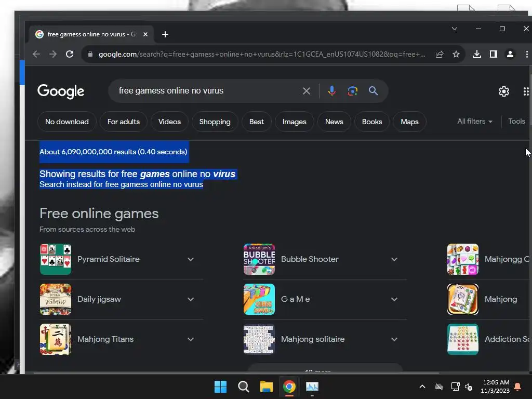
Task: Open Pyramid Solitaire game thumbnail
Action: 56,259
